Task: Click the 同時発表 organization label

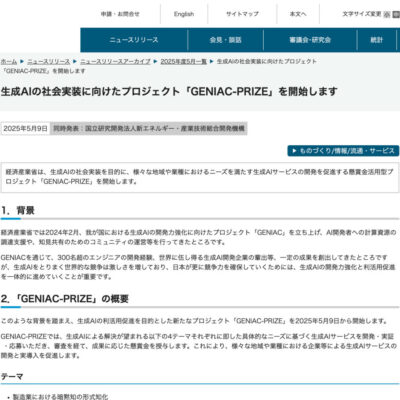Action: (x=149, y=128)
